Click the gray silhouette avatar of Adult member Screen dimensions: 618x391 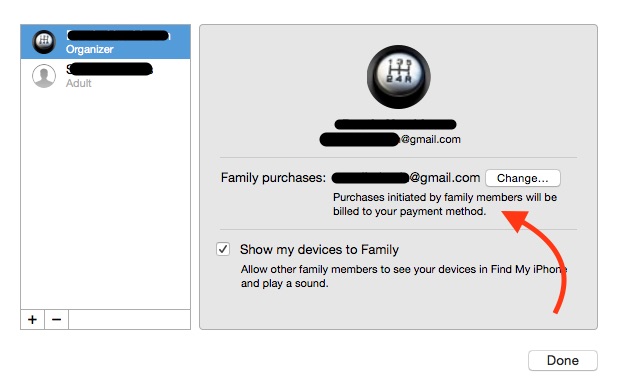[44, 76]
